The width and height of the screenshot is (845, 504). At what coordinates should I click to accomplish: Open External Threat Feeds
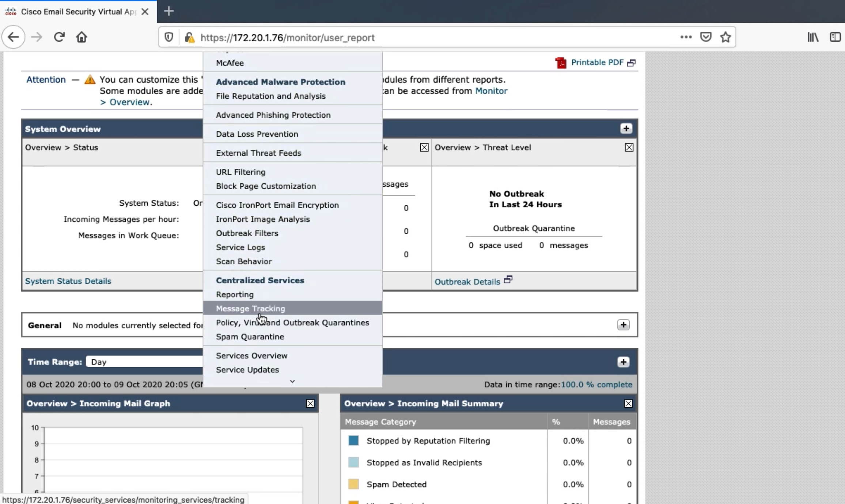293,153
